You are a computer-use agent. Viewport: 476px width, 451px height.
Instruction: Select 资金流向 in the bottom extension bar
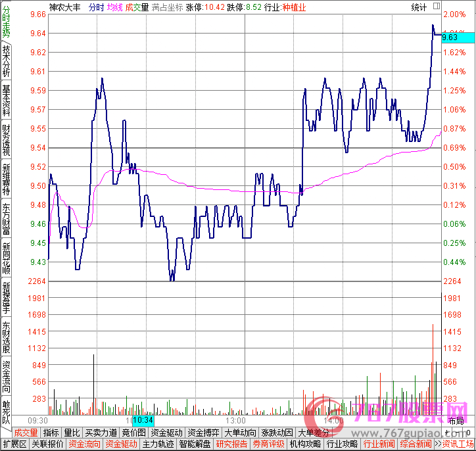pos(84,444)
